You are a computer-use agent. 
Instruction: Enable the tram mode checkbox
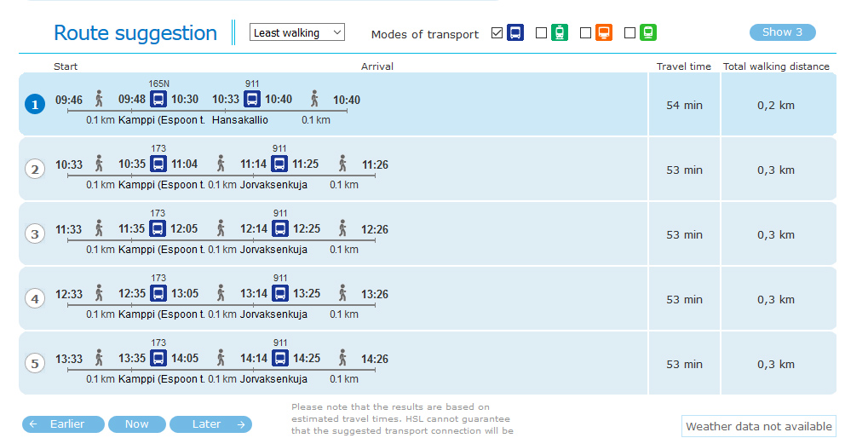click(542, 32)
